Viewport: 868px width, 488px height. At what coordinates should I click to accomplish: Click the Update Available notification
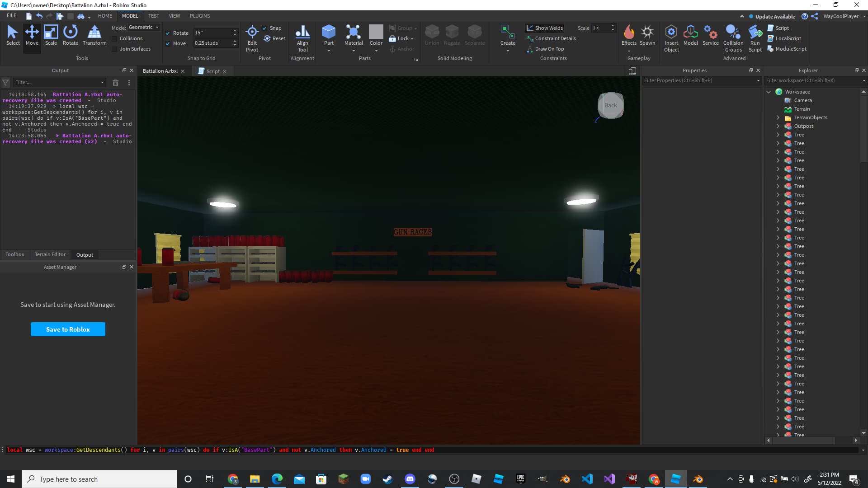pyautogui.click(x=773, y=16)
